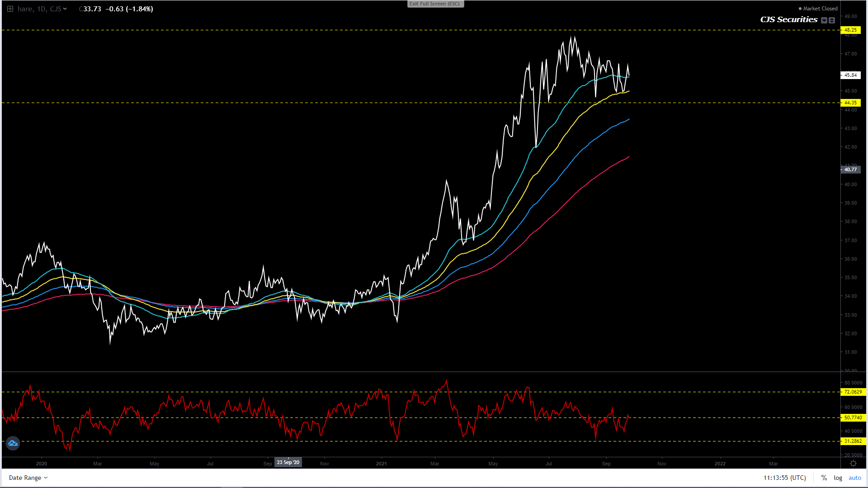Click the CJS Securities title text
The width and height of the screenshot is (868, 488).
[788, 19]
